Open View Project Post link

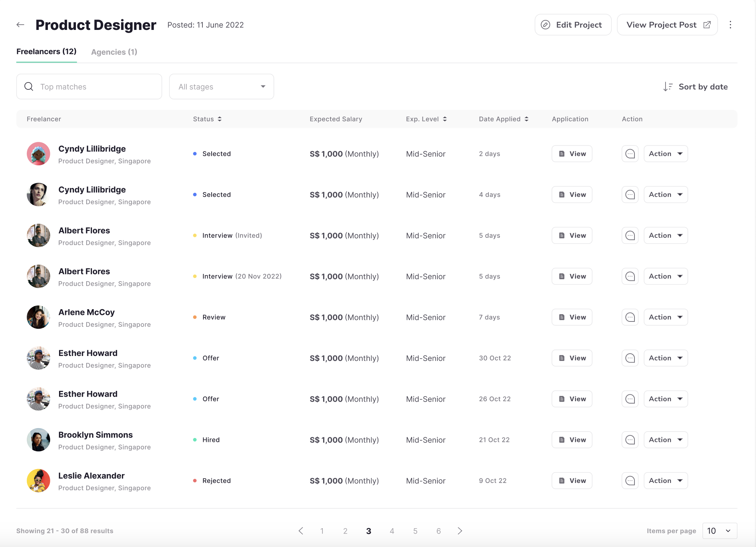667,25
